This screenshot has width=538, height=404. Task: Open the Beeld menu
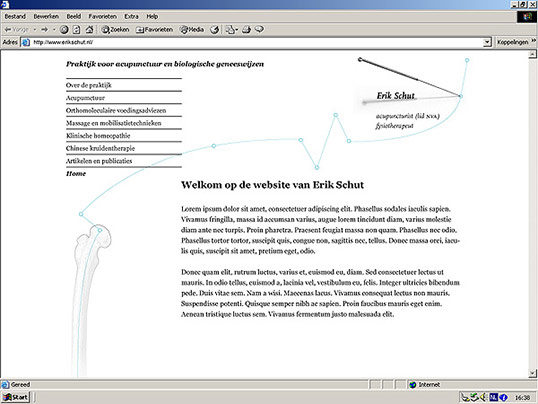pos(73,16)
